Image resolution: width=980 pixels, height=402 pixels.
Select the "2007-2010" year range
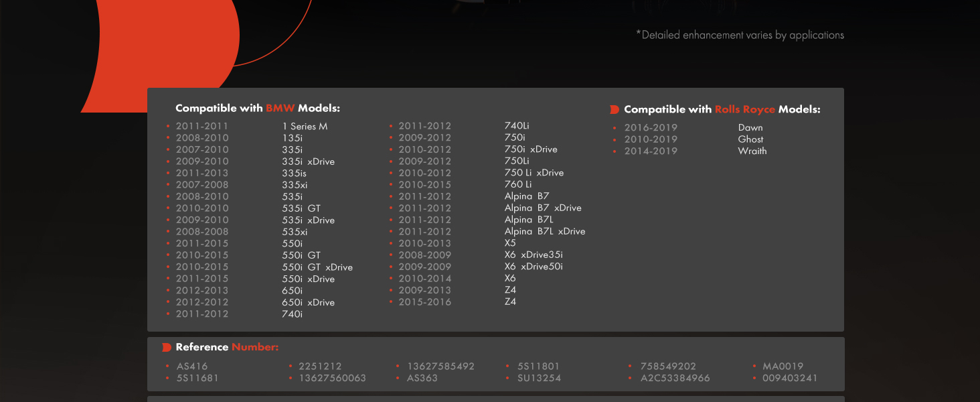(202, 149)
